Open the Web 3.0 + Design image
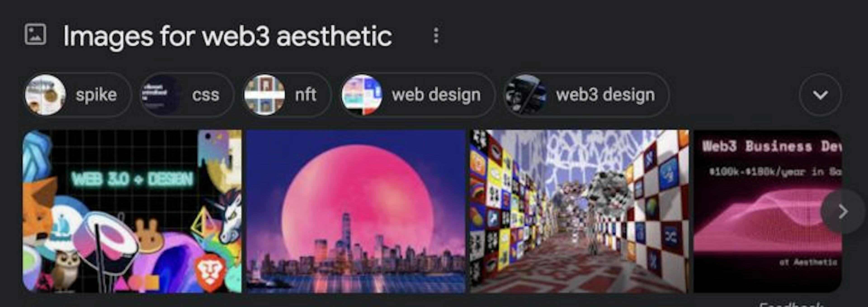Image resolution: width=868 pixels, height=307 pixels. coord(132,211)
